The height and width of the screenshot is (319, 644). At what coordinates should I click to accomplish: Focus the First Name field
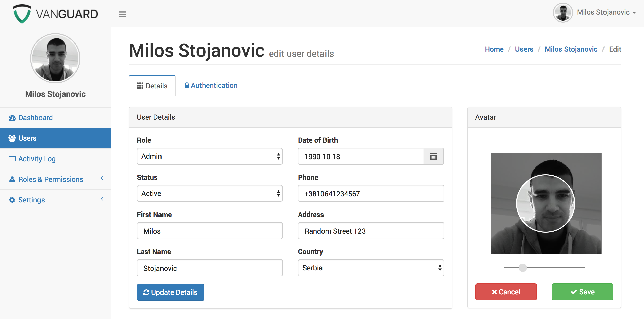[210, 231]
